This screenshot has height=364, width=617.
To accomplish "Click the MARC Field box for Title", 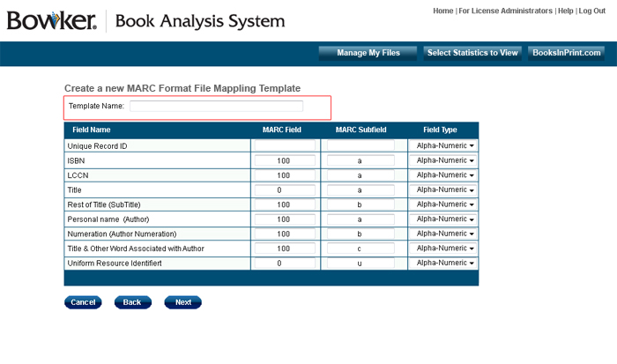I will (285, 190).
